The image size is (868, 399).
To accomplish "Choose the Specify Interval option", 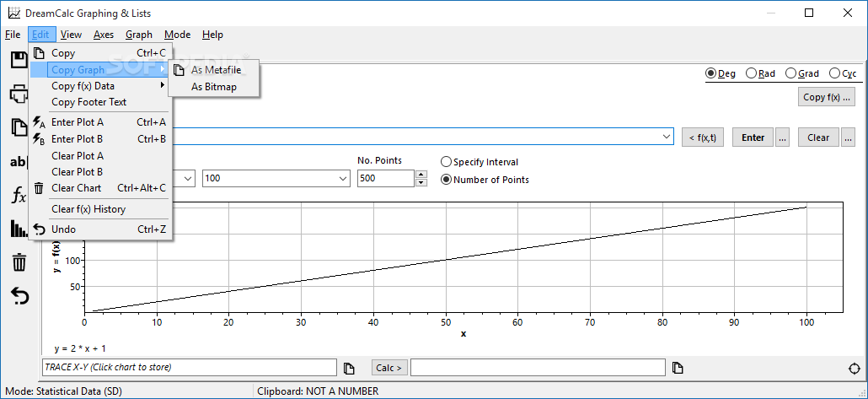I will [x=480, y=162].
